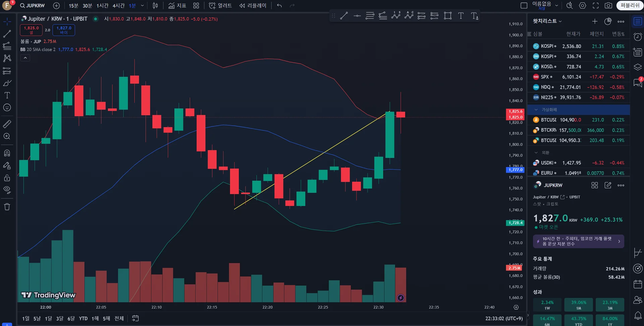This screenshot has height=326, width=644.
Task: Click the trash remove objects icon
Action: pos(7,207)
